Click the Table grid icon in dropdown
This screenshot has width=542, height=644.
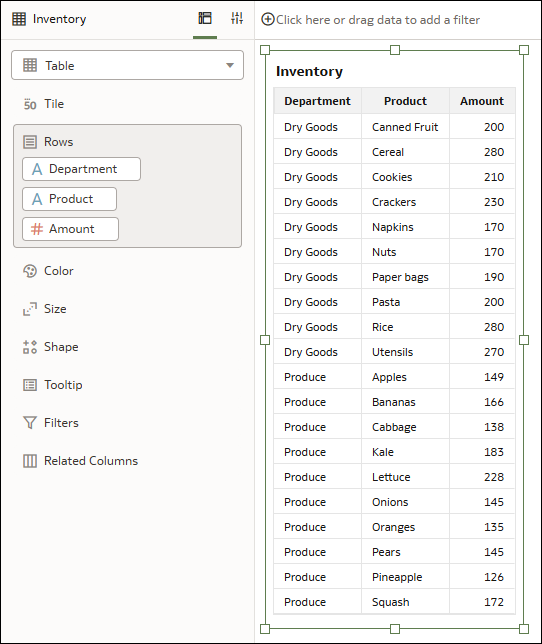[x=30, y=65]
